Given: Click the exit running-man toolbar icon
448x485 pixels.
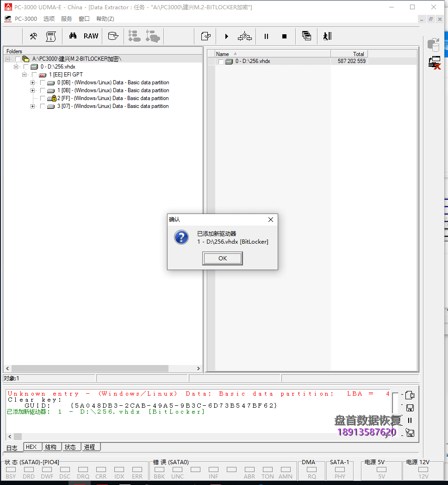Looking at the screenshot, I should [x=328, y=36].
